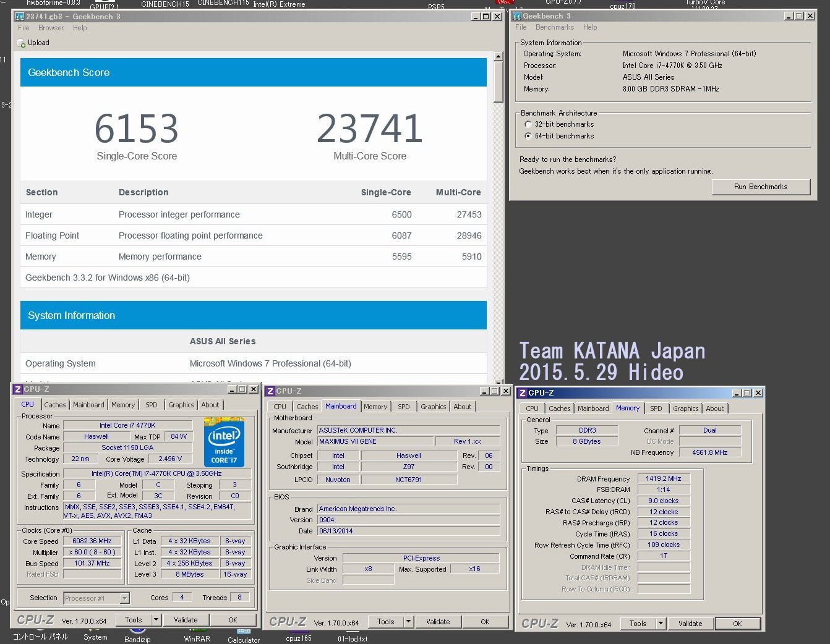Viewport: 830px width, 644px height.
Task: Open Browser menu in Geekbench result window
Action: pyautogui.click(x=51, y=28)
